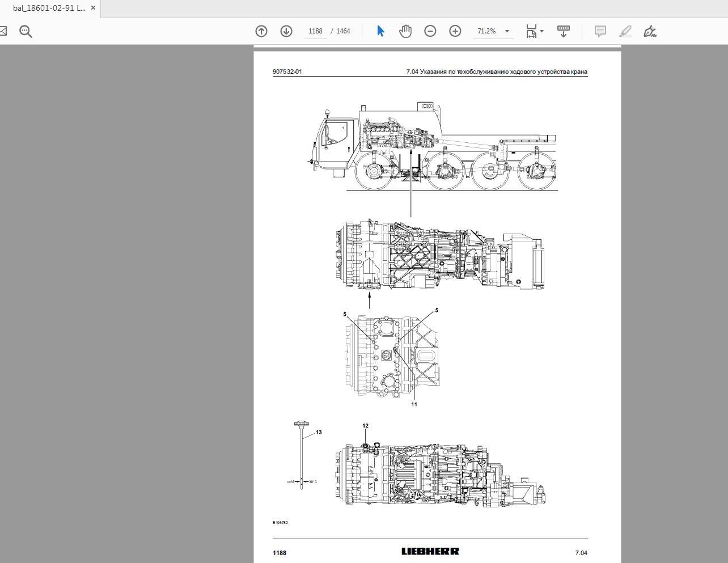
Task: Activate the arrow selection tool
Action: pos(380,31)
